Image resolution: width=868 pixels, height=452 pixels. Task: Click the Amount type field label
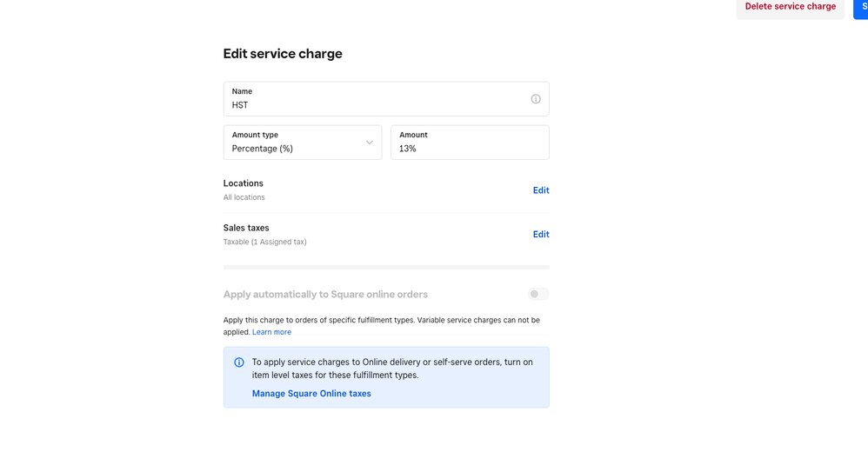pos(255,135)
